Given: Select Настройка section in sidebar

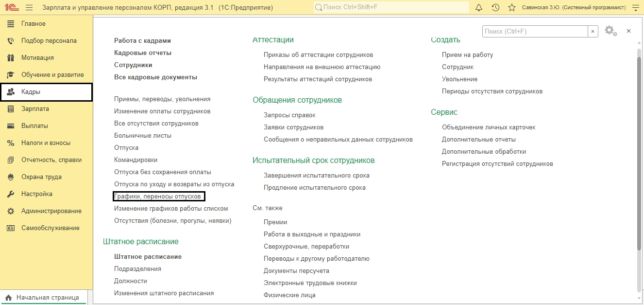Looking at the screenshot, I should 47,194.
